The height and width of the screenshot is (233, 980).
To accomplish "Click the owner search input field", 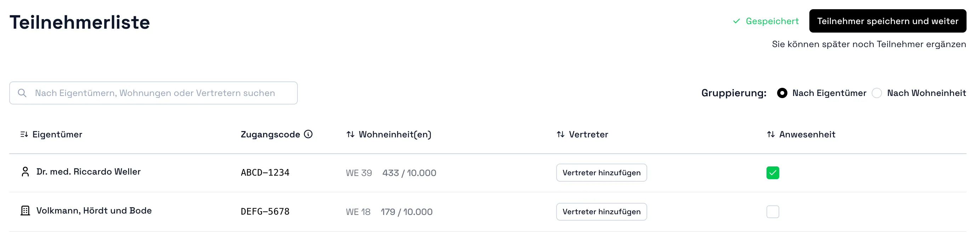I will click(x=152, y=92).
